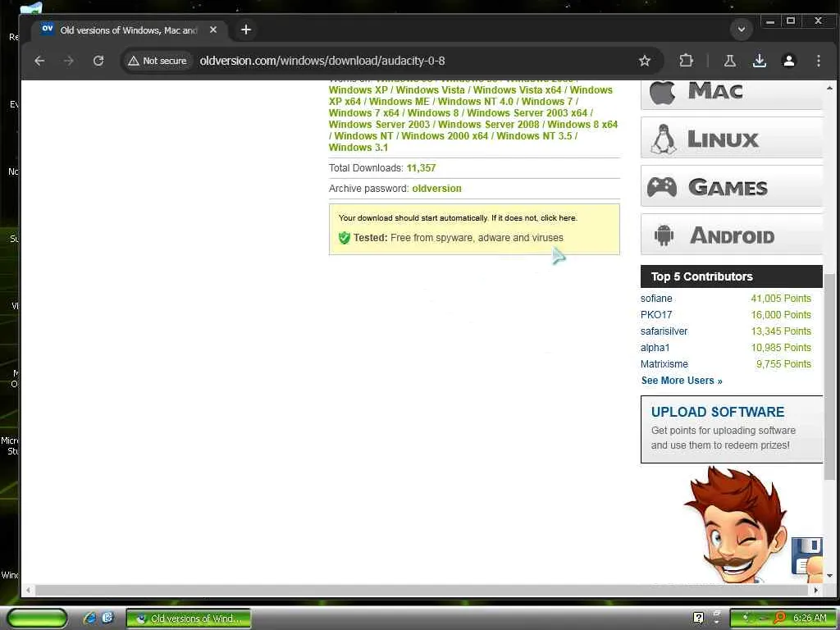The width and height of the screenshot is (840, 630).
Task: Click the See More Users link
Action: point(682,381)
